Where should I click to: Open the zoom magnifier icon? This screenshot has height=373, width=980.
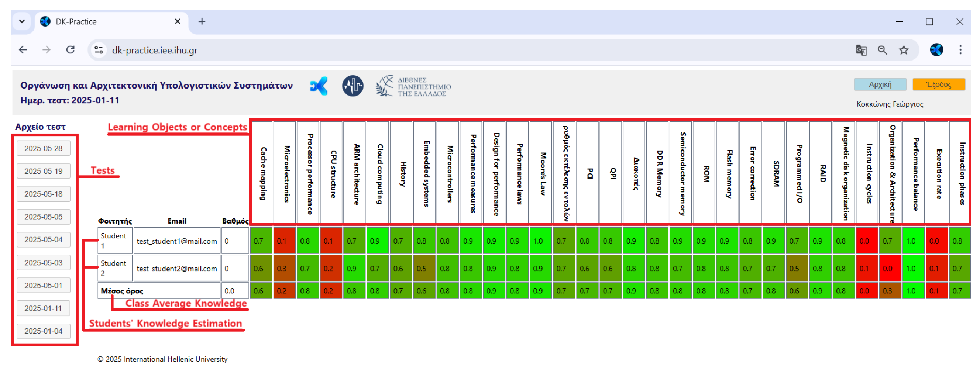coord(882,50)
